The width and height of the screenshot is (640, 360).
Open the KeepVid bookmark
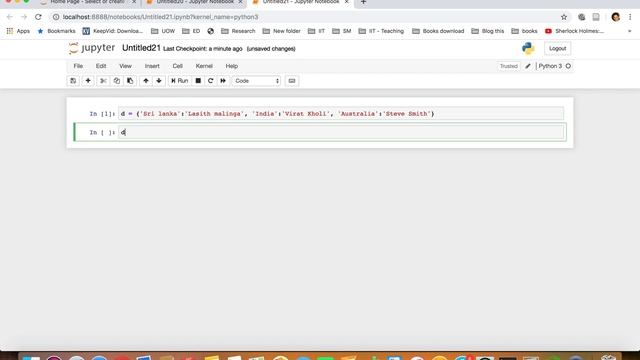113,31
